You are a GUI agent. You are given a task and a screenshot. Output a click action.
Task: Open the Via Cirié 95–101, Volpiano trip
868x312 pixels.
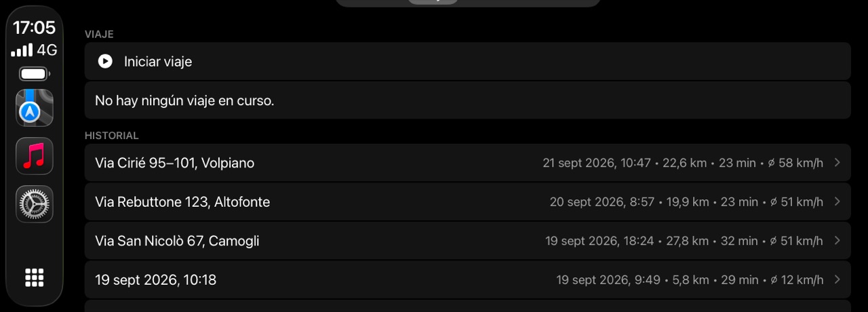point(467,163)
